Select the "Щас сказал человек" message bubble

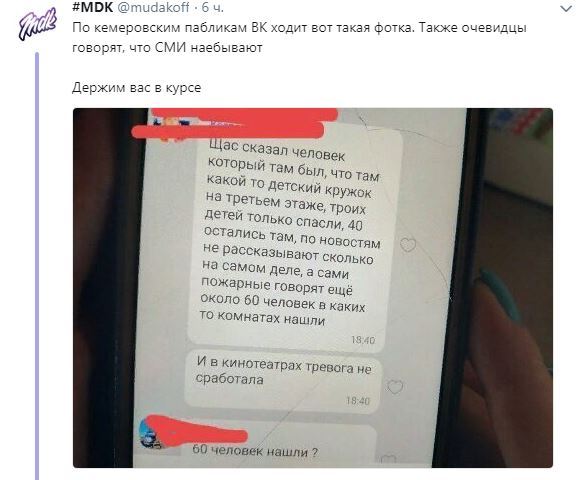(294, 238)
